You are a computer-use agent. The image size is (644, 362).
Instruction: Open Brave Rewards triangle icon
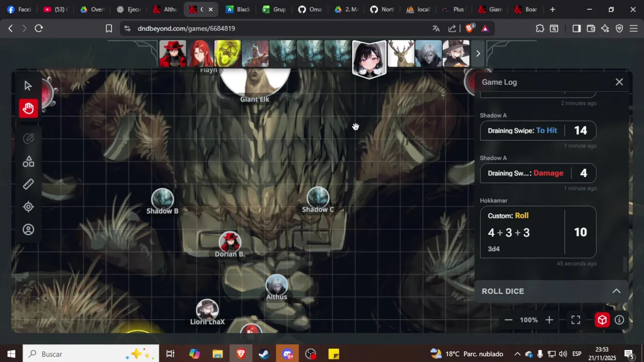point(485,29)
